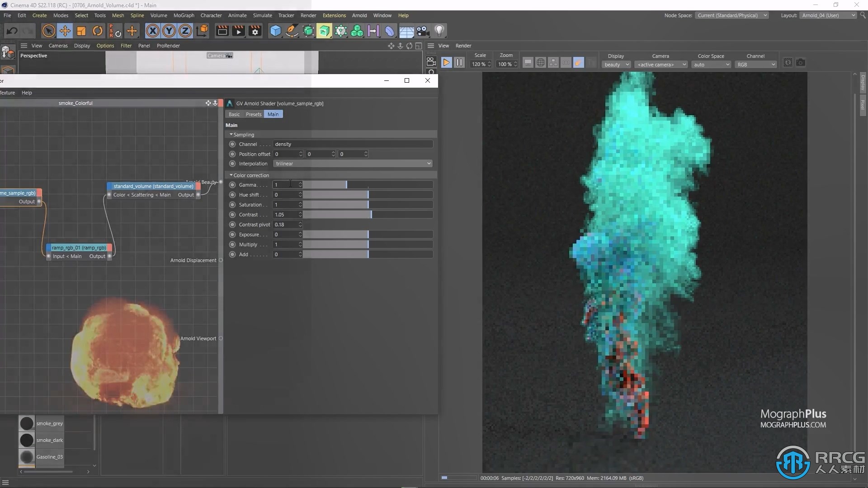
Task: Click the Channel input field
Action: tap(352, 144)
